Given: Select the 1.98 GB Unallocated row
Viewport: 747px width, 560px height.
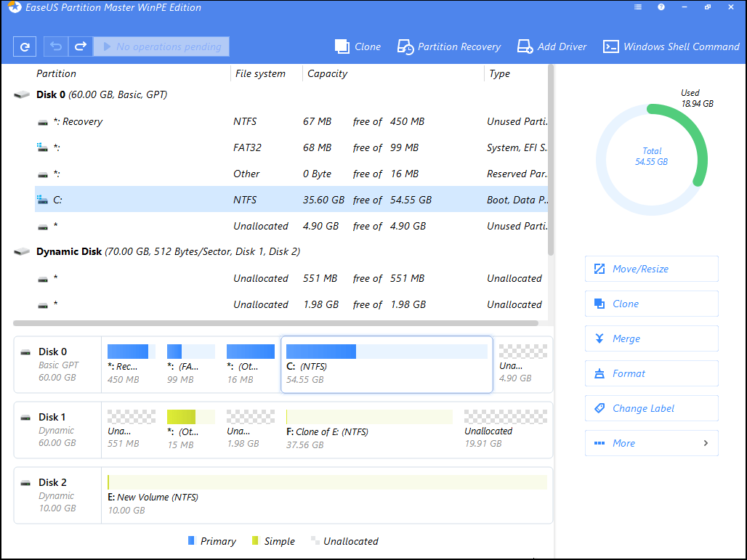Looking at the screenshot, I should click(x=291, y=304).
